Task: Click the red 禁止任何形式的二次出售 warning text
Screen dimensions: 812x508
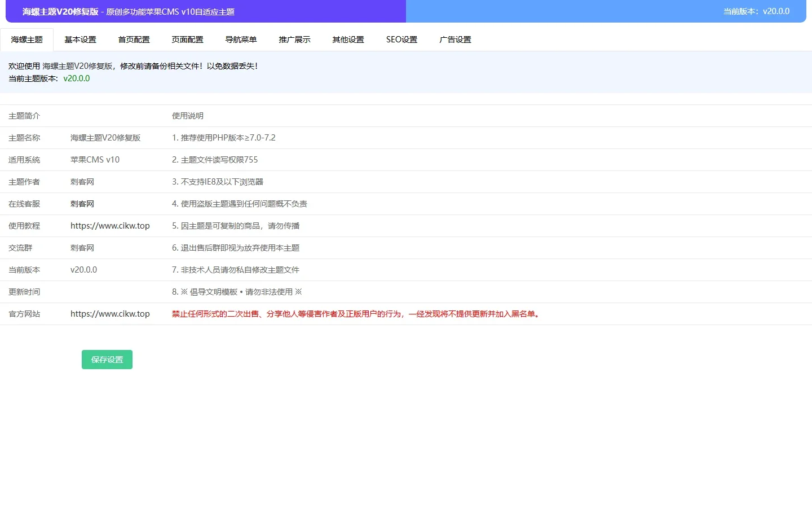Action: (356, 314)
